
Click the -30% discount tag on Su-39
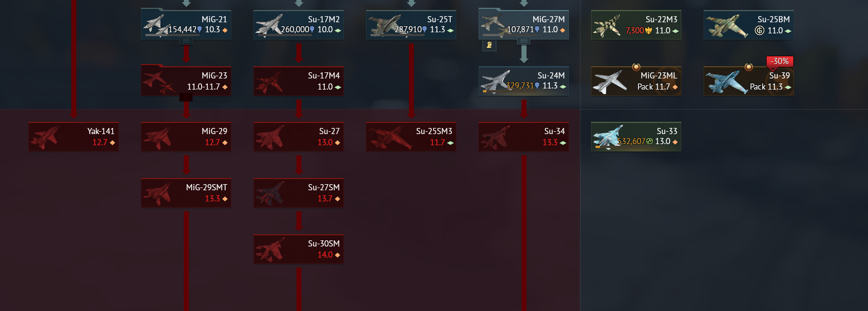click(x=780, y=62)
